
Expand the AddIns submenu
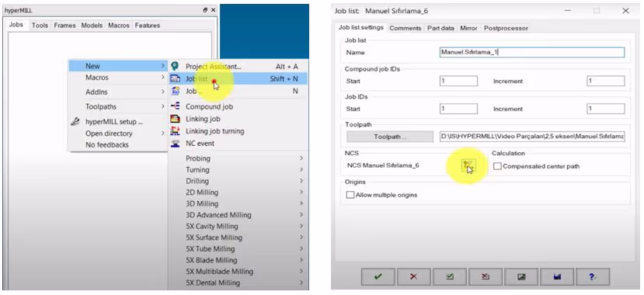(x=118, y=92)
